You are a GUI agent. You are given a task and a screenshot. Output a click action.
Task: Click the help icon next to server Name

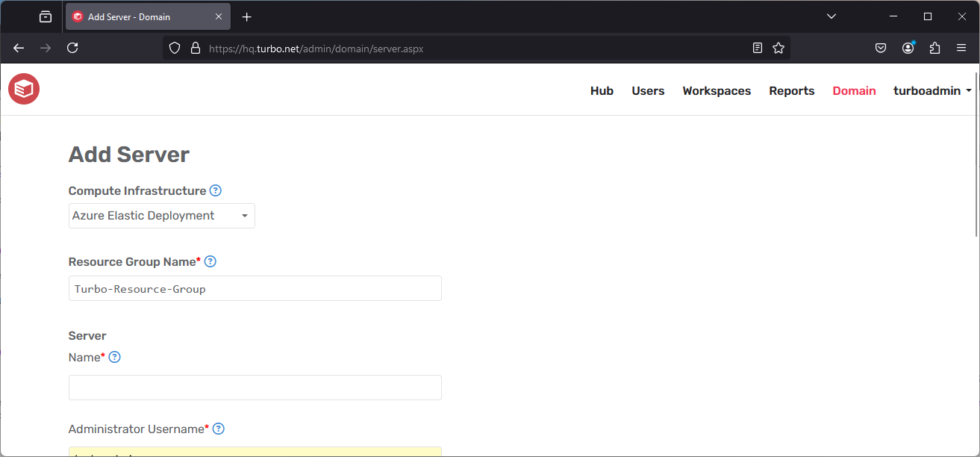(x=114, y=357)
